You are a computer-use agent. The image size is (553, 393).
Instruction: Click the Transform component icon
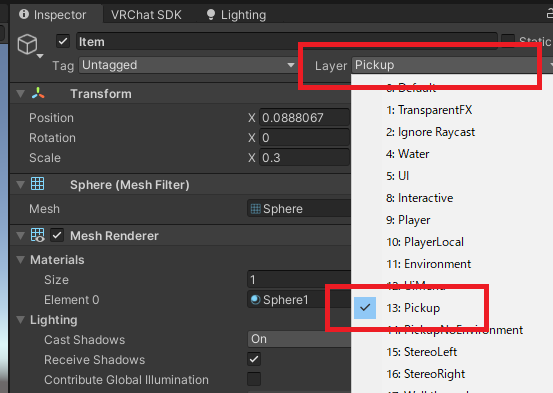pos(38,93)
